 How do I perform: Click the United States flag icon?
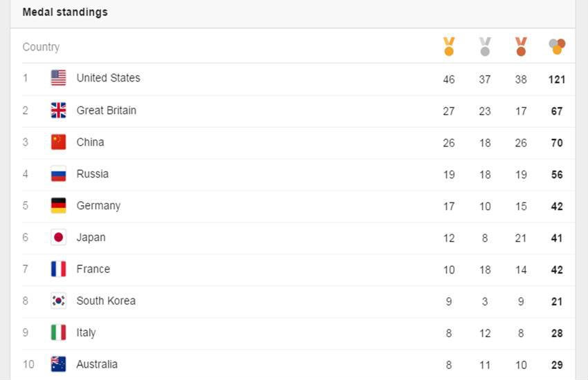pyautogui.click(x=59, y=78)
